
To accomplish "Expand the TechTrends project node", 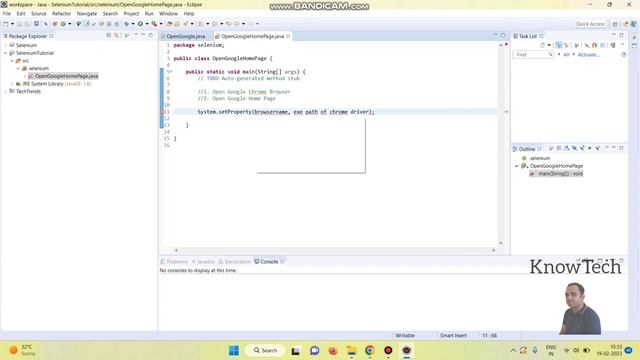I will (x=6, y=91).
